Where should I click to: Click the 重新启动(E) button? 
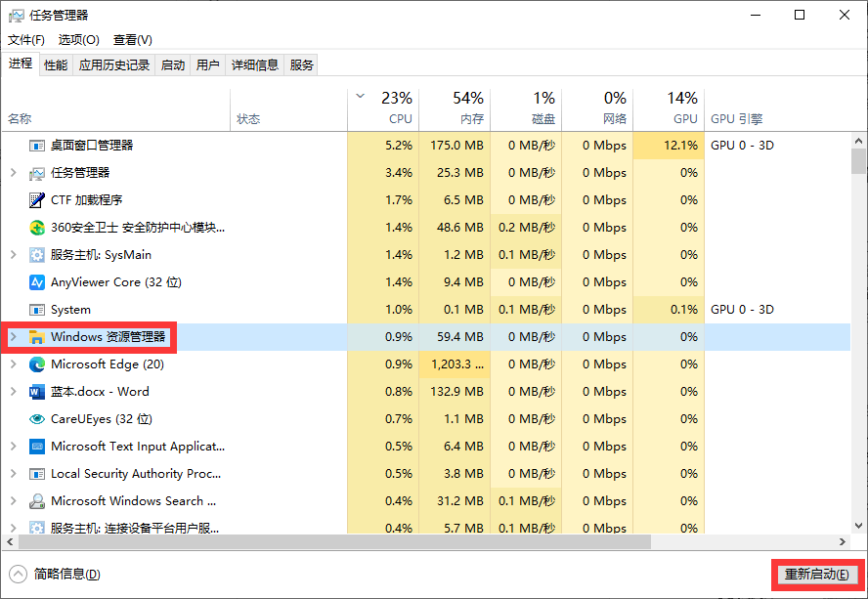[817, 575]
